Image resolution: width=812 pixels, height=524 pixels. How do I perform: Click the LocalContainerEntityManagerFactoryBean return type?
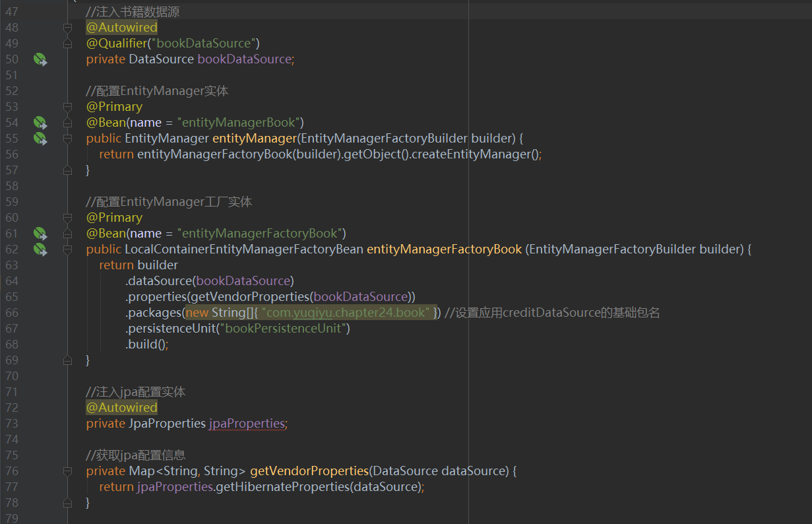click(x=243, y=249)
